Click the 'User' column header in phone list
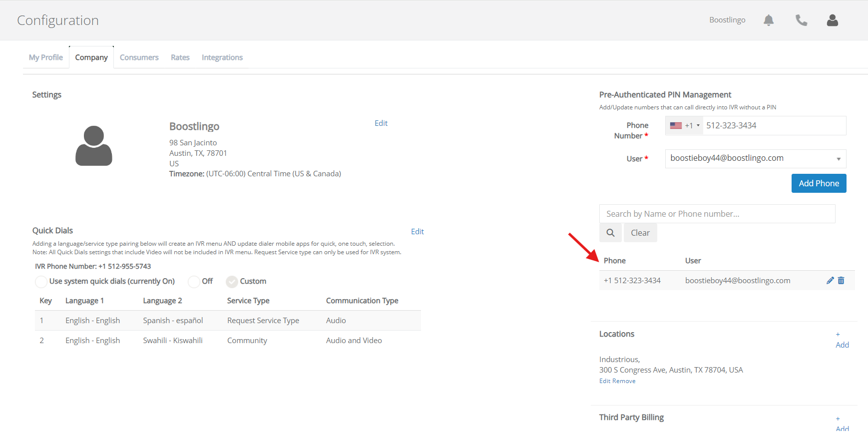The image size is (868, 433). [693, 261]
